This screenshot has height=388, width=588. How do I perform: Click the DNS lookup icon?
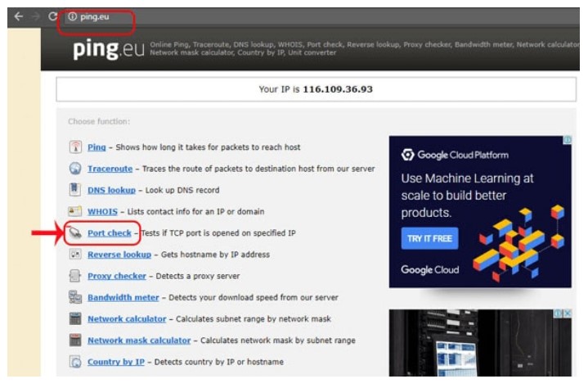point(74,190)
